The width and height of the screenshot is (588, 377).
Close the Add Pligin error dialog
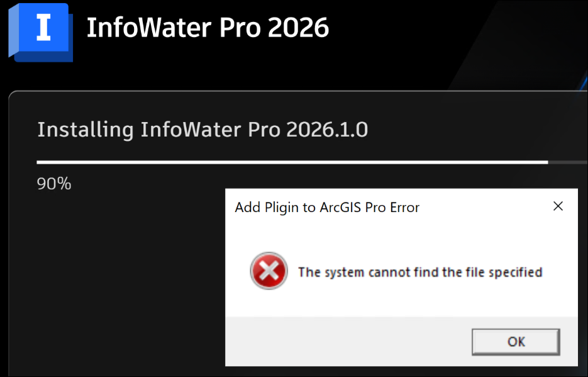point(558,206)
